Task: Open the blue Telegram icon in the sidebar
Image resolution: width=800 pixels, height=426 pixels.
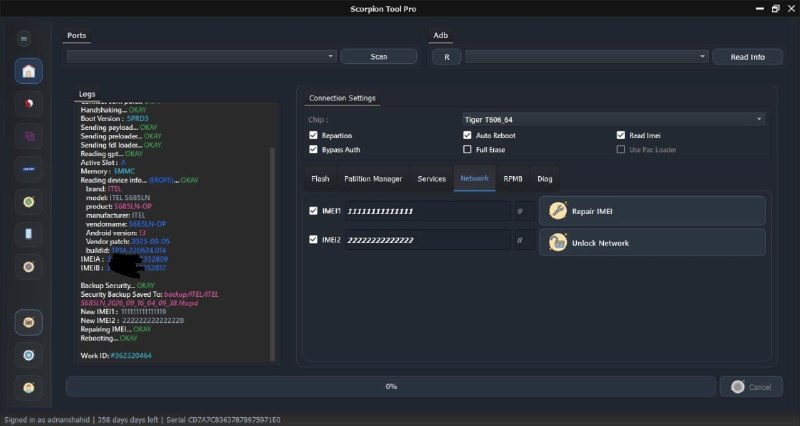Action: pyautogui.click(x=29, y=355)
